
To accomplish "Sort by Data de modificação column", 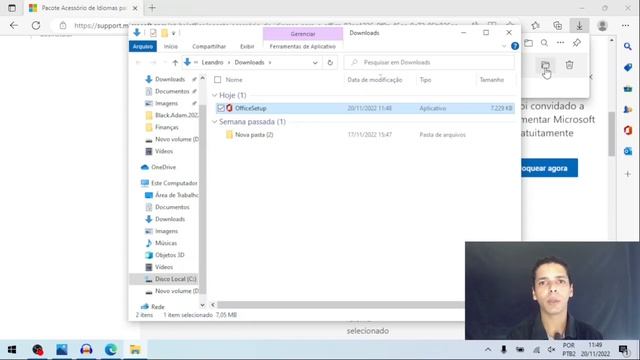I will pyautogui.click(x=375, y=80).
